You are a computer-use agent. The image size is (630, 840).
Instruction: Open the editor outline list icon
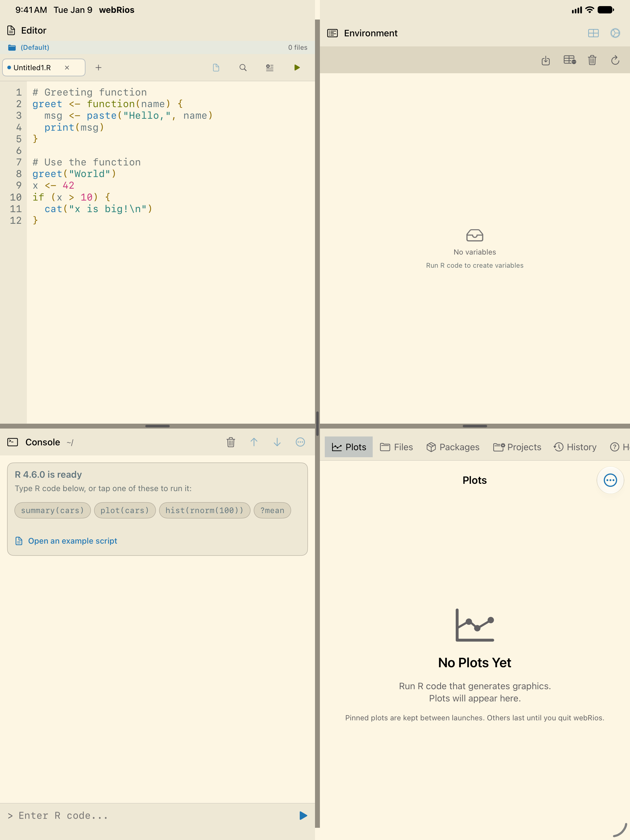(x=270, y=67)
